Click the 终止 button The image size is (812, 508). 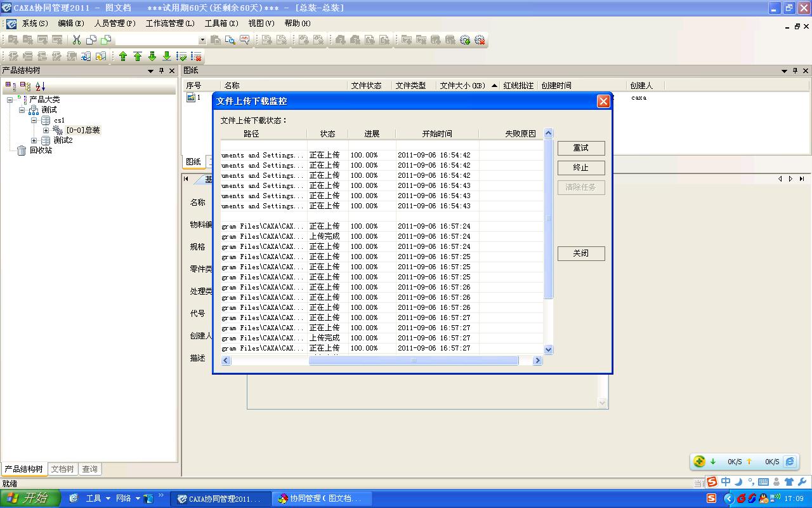pyautogui.click(x=581, y=168)
